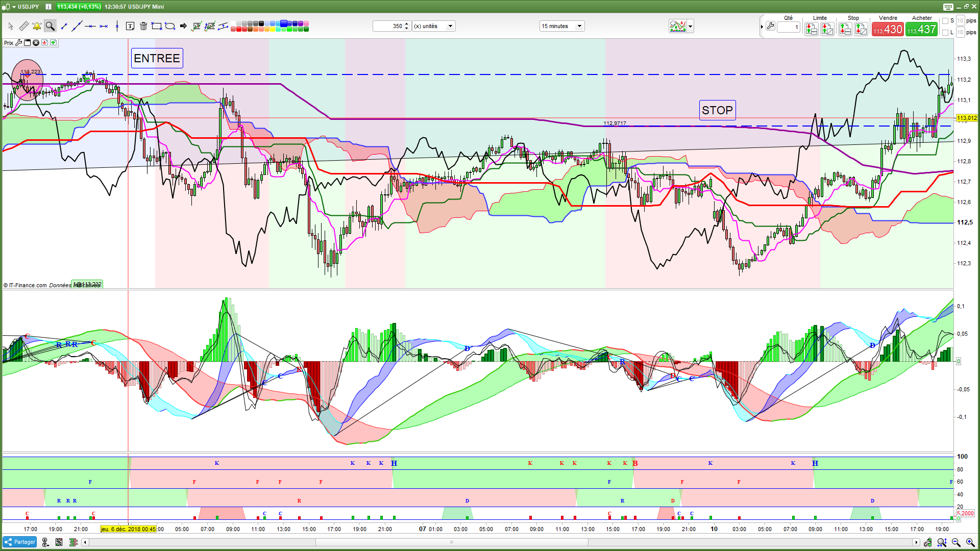
Task: Pick the yellow color swatch
Action: pos(273,29)
